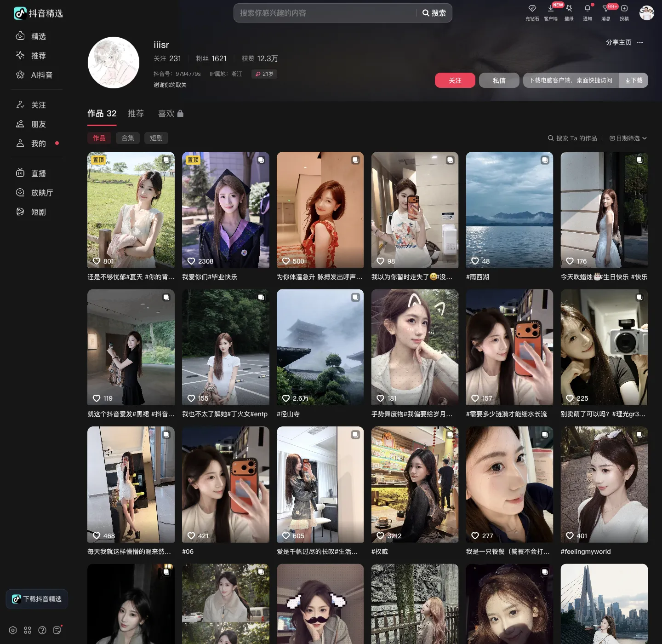The height and width of the screenshot is (644, 662).
Task: Click the 获赞 12.3万 likes count
Action: pyautogui.click(x=260, y=58)
